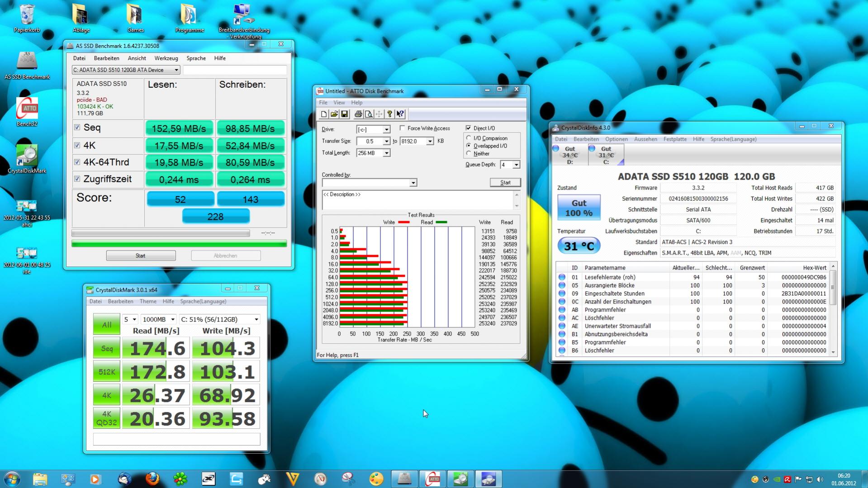Run the 512K test in CrystalDiskMark
This screenshot has width=868, height=488.
[x=107, y=372]
